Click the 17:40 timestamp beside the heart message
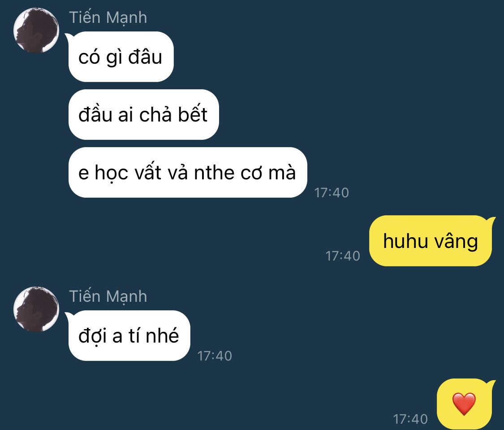The width and height of the screenshot is (504, 430). pyautogui.click(x=410, y=419)
